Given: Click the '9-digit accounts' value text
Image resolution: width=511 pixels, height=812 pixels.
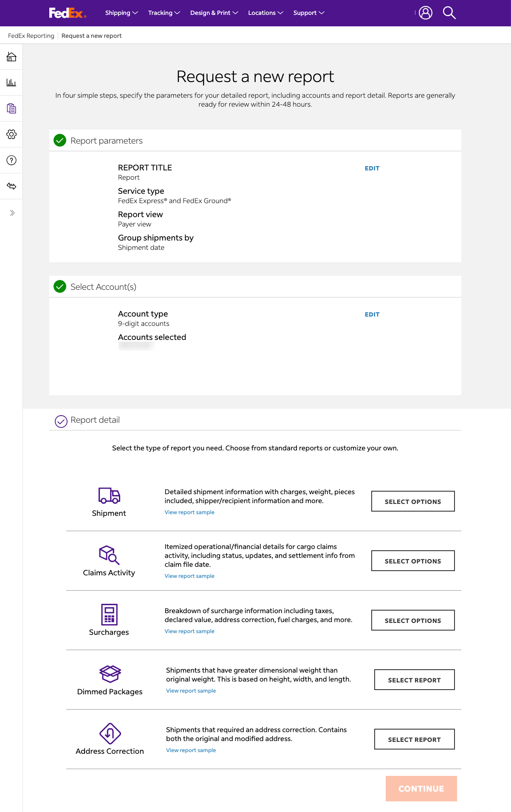Looking at the screenshot, I should tap(144, 324).
